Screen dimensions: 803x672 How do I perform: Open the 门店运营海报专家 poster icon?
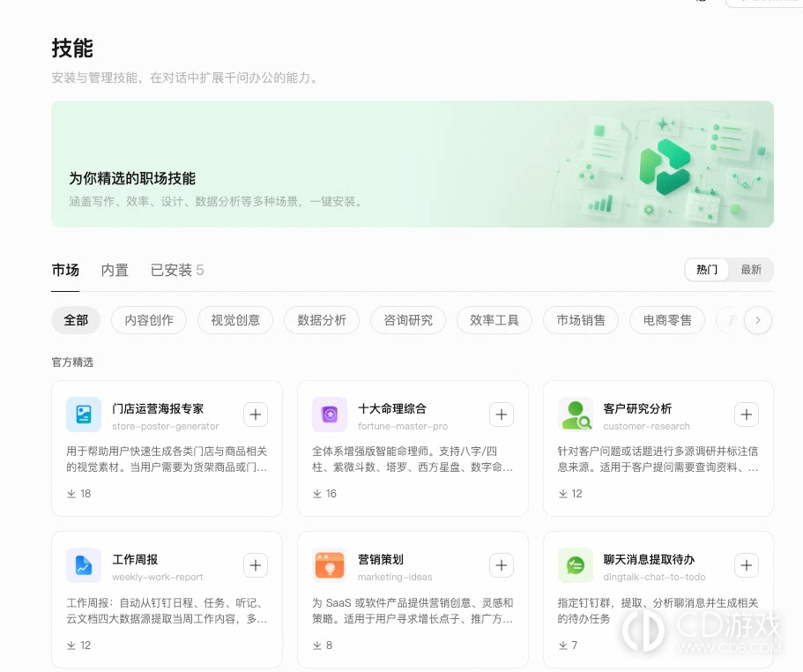(x=84, y=414)
